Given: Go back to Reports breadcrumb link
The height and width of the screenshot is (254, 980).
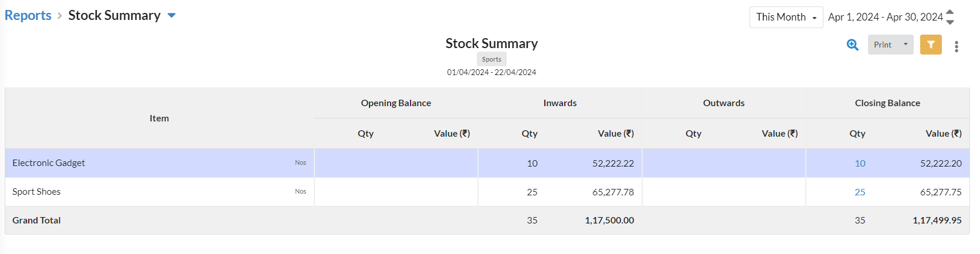Looking at the screenshot, I should click(x=28, y=15).
